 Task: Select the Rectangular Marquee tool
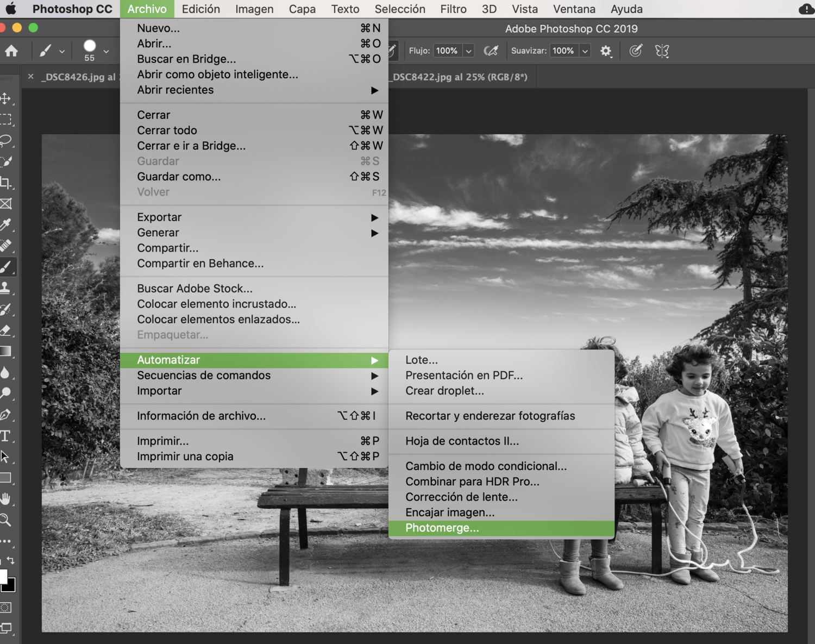click(6, 120)
